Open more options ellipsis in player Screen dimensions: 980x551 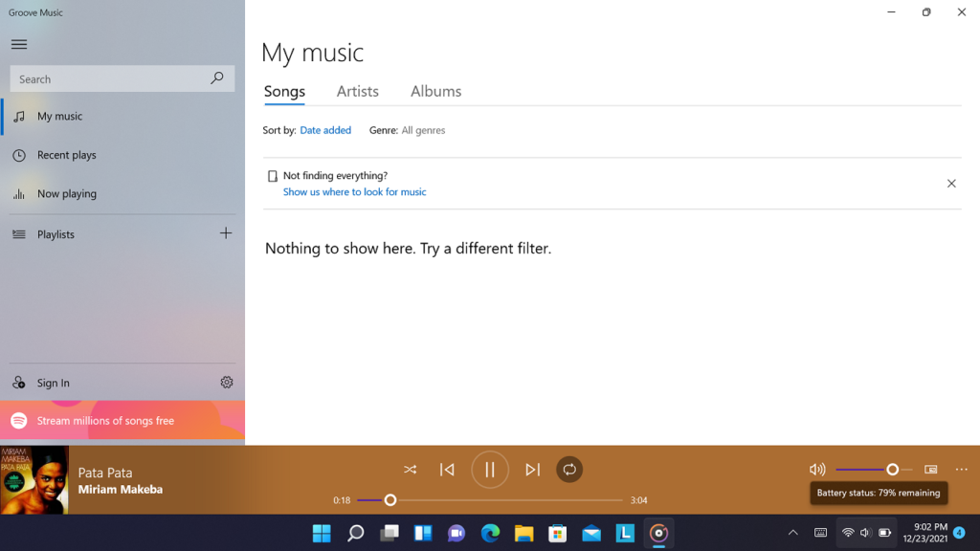(961, 469)
